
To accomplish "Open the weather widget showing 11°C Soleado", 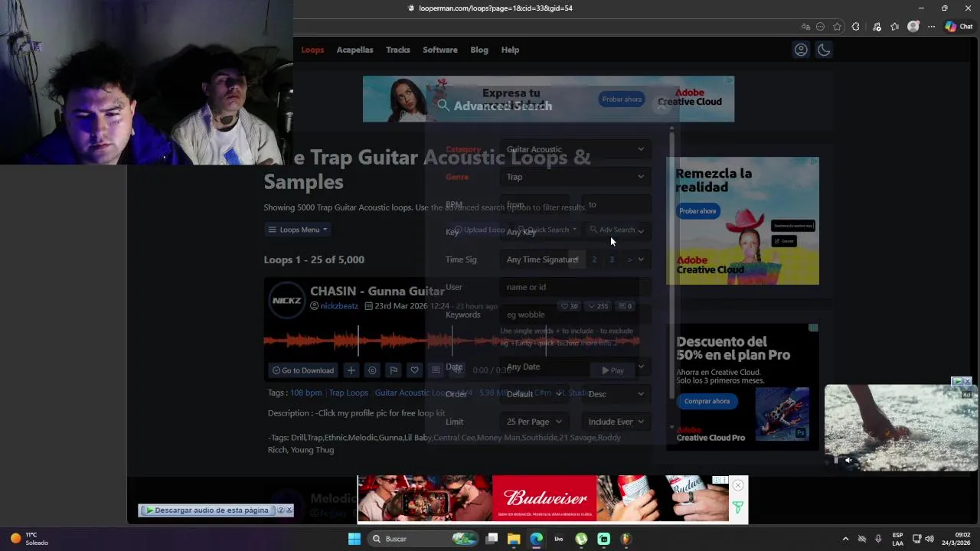I will coord(29,539).
